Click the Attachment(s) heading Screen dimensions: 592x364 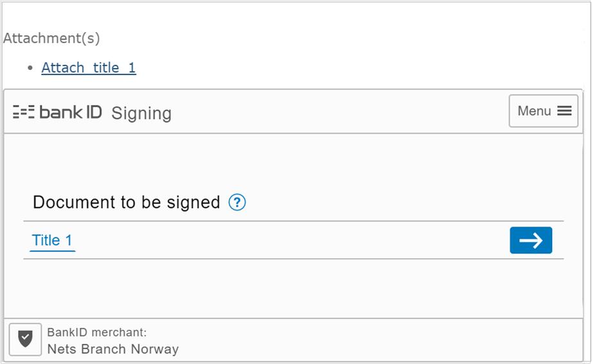tap(51, 38)
